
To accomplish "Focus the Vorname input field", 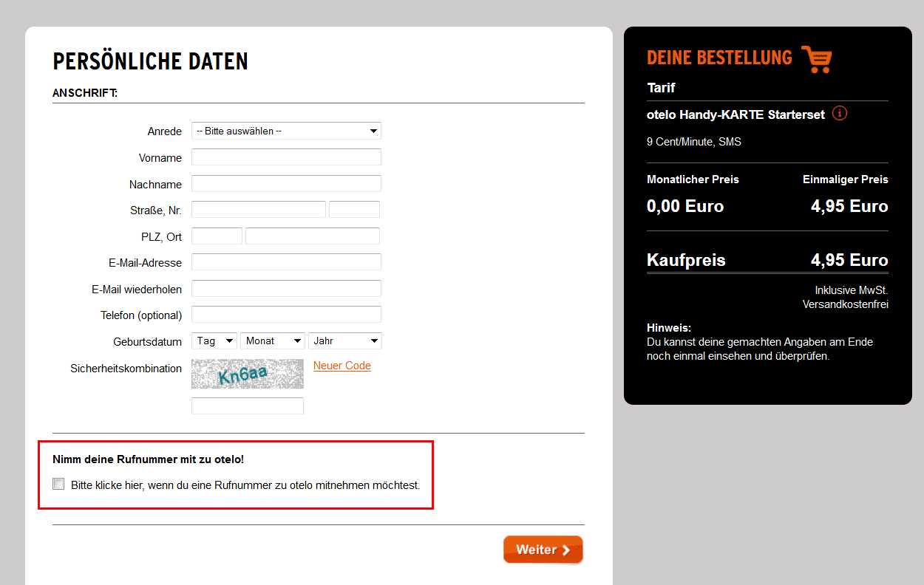I will (x=286, y=157).
